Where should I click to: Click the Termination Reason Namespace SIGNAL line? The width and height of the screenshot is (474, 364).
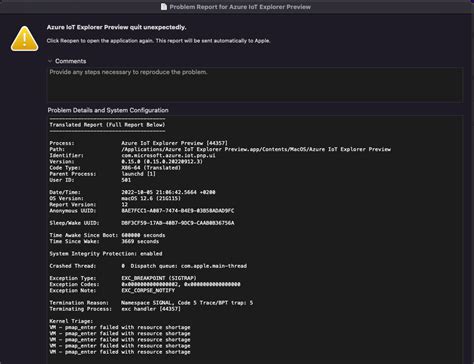coord(151,303)
